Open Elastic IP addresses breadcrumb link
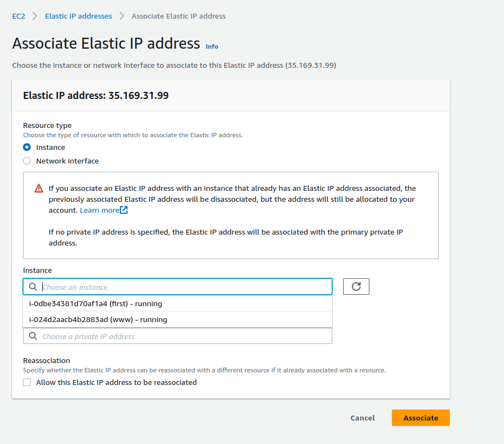Screen dimensions: 504x444 pyautogui.click(x=78, y=16)
